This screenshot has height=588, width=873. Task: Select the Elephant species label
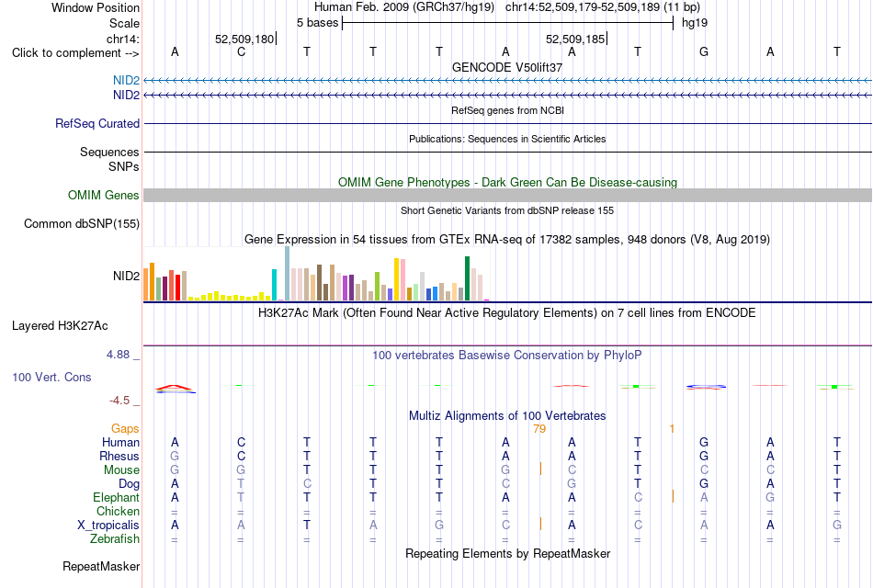117,497
